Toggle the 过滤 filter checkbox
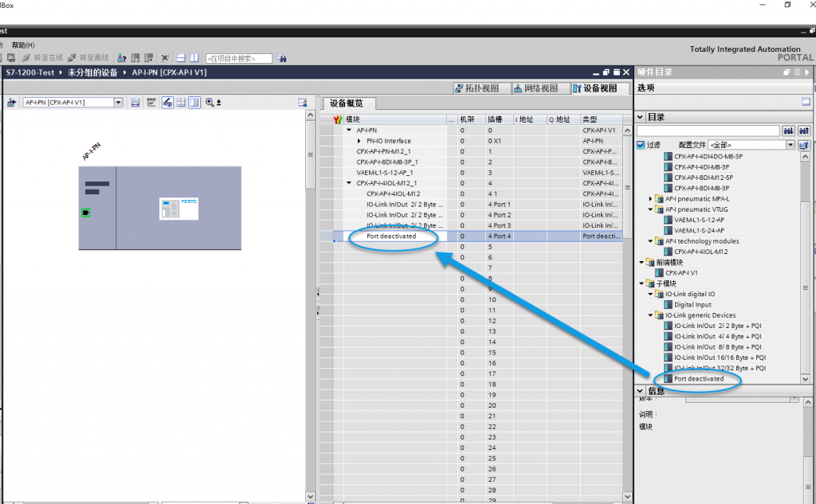This screenshot has height=504, width=816. coord(641,145)
